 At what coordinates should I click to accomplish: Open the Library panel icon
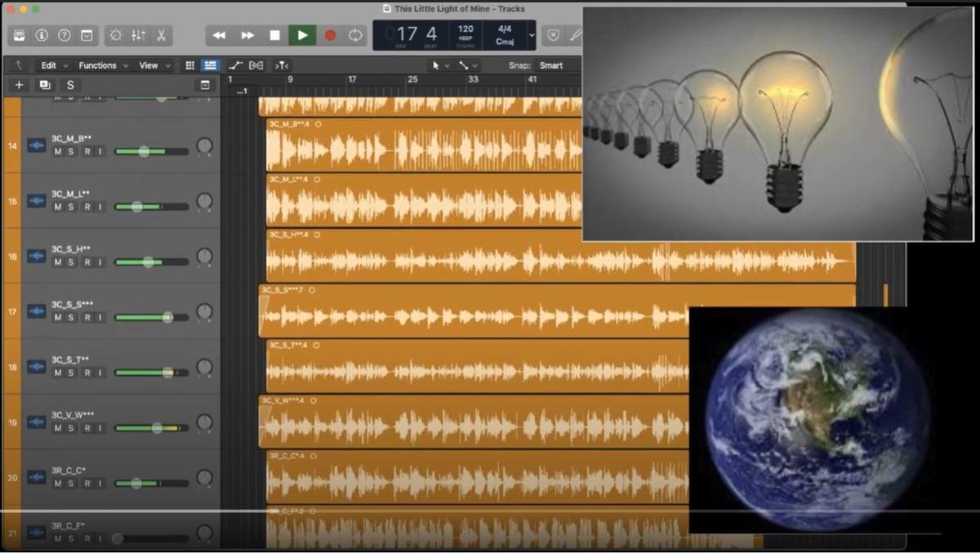(20, 35)
